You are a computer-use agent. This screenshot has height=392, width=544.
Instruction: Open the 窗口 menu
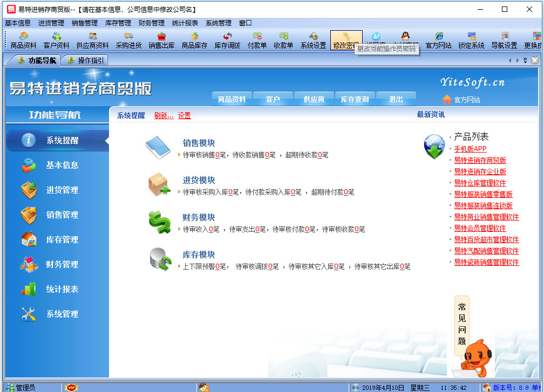[x=245, y=23]
